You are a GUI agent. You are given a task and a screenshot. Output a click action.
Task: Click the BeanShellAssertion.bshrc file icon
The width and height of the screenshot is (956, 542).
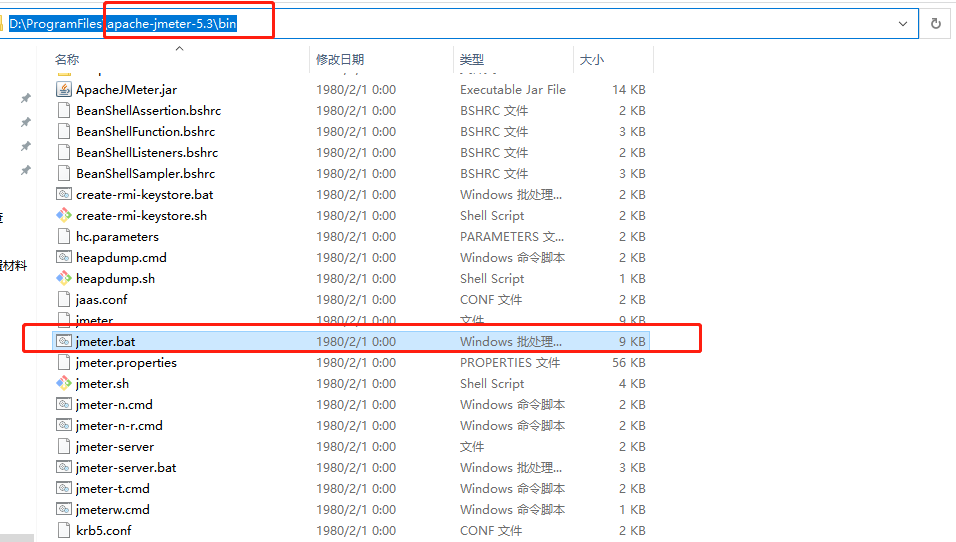[64, 110]
